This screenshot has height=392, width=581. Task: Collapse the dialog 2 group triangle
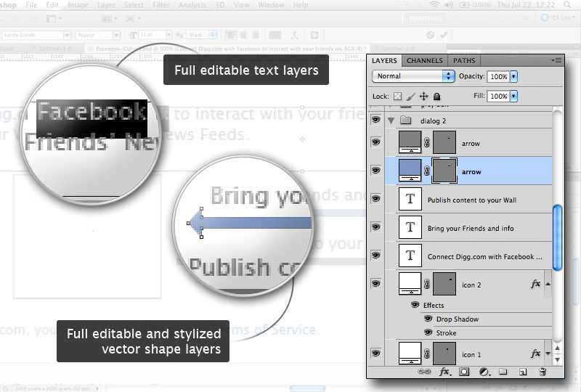(x=391, y=121)
